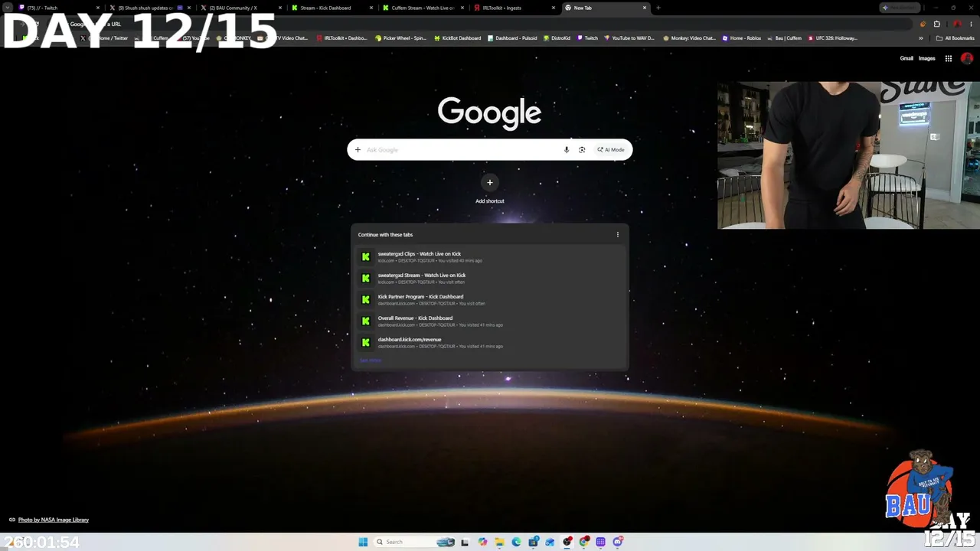Open sweatergxd Stream - Watch Live on Kick

(x=490, y=279)
